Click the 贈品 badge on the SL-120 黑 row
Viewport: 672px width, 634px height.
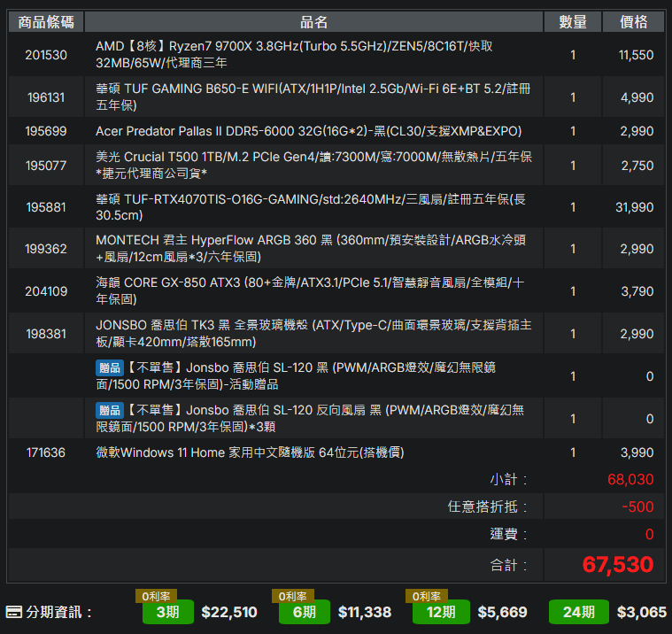pos(109,367)
